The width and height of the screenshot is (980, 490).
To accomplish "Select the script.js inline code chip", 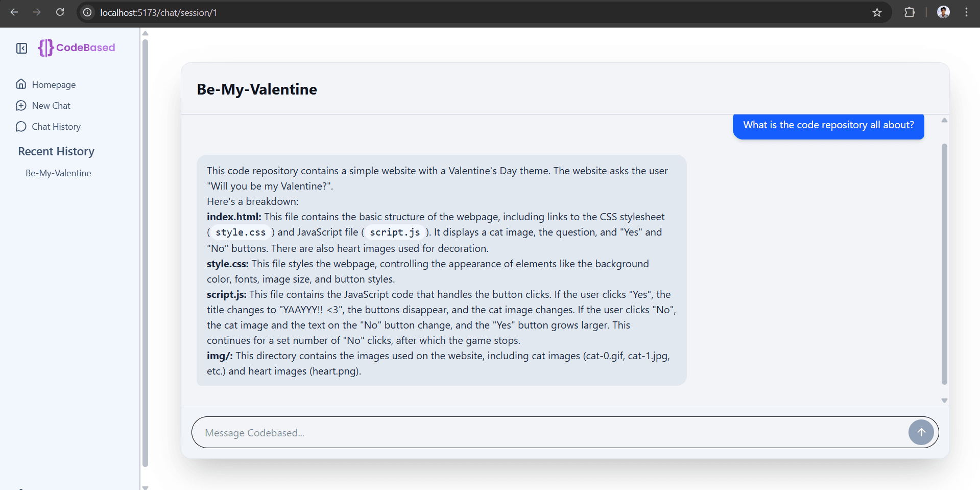I will pos(394,232).
